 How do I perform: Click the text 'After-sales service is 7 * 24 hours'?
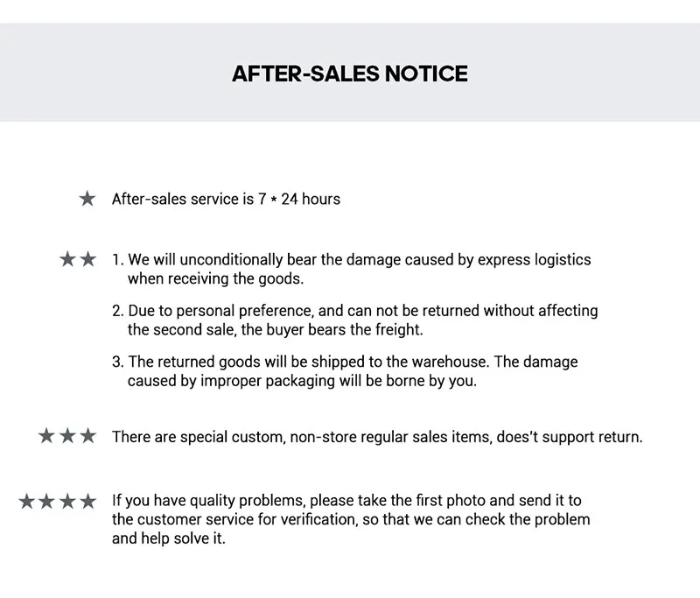[x=226, y=199]
